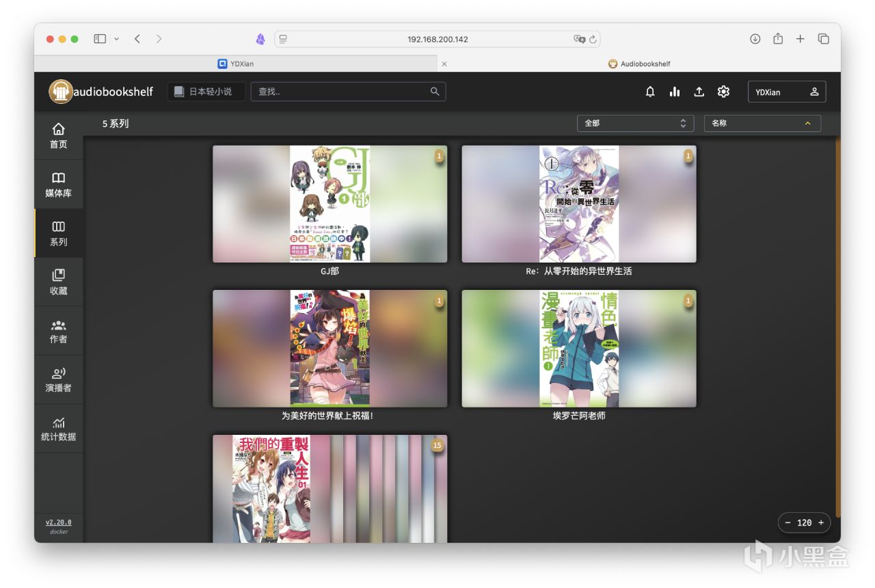This screenshot has width=875, height=588.
Task: Click the 查找 search field
Action: [349, 92]
